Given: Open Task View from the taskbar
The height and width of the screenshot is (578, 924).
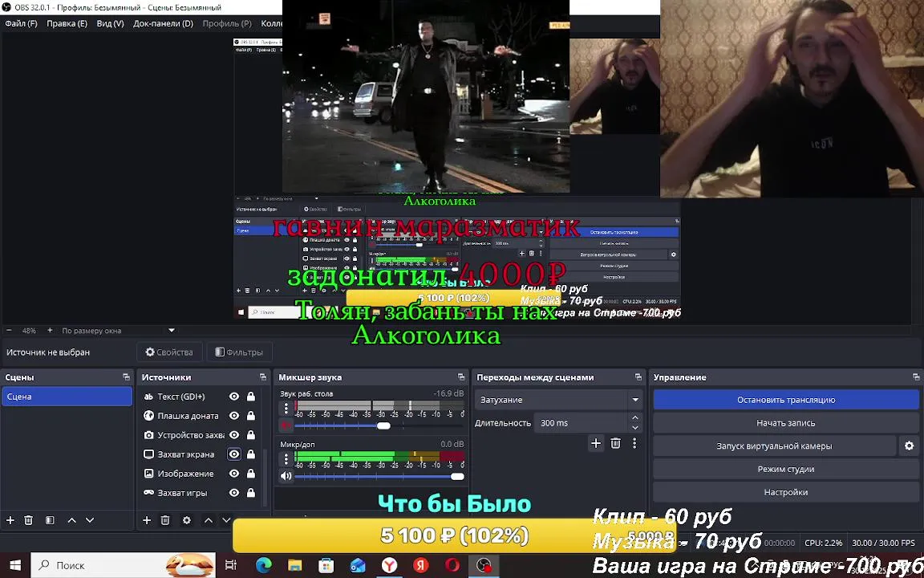Looking at the screenshot, I should (231, 566).
